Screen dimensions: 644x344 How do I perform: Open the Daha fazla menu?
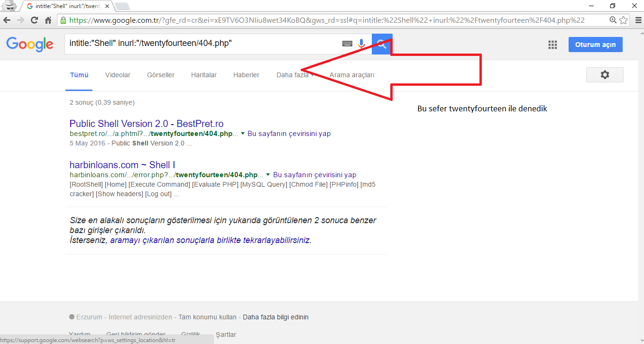tap(295, 75)
